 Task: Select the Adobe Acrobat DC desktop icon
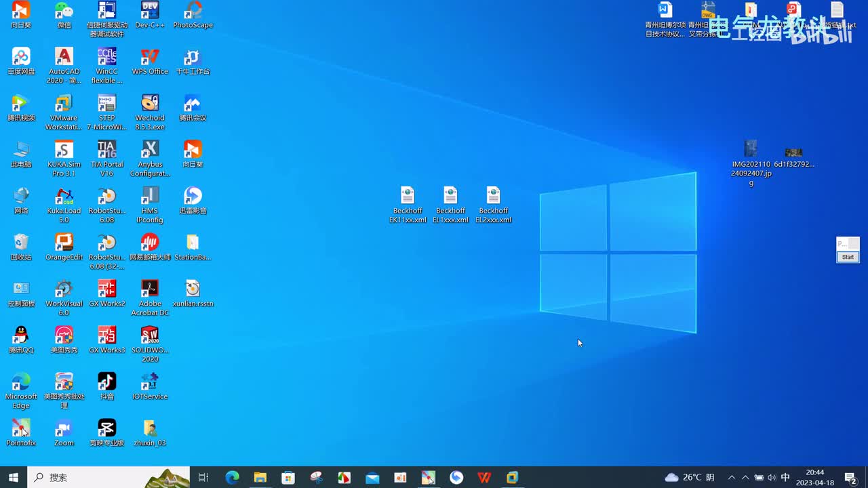point(150,299)
